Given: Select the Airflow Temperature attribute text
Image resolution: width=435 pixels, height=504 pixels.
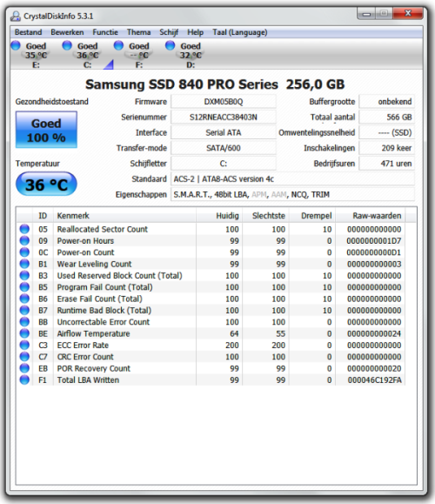Looking at the screenshot, I should pyautogui.click(x=93, y=333).
